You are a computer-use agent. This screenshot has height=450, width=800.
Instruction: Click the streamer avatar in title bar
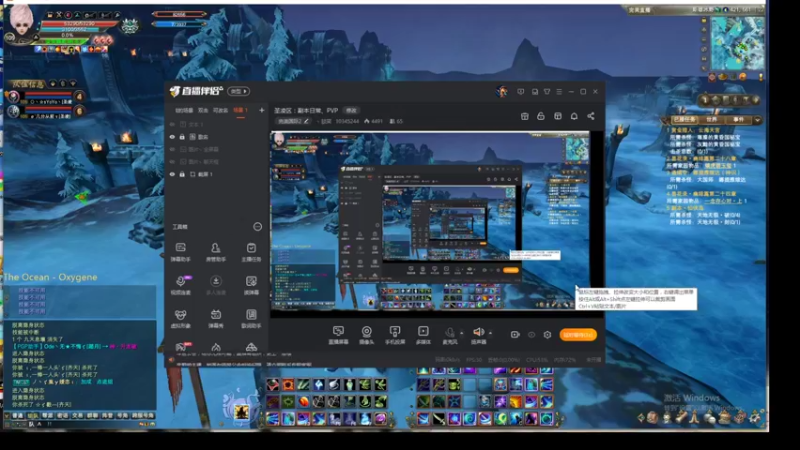pyautogui.click(x=502, y=92)
